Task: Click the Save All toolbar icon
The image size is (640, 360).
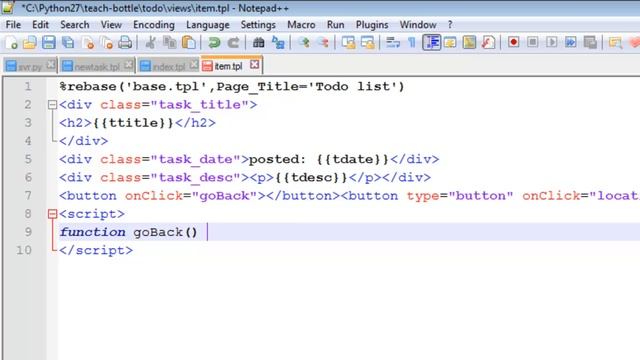Action: tap(68, 42)
